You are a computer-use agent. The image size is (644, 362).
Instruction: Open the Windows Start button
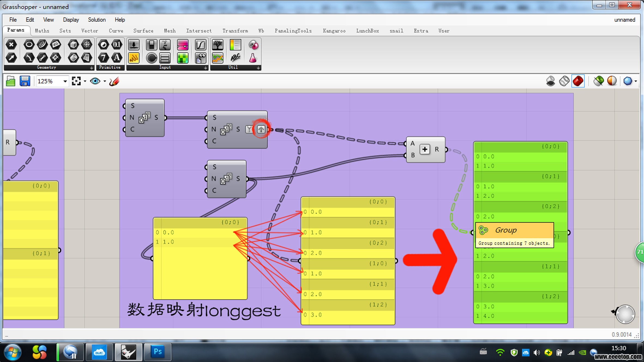(13, 352)
